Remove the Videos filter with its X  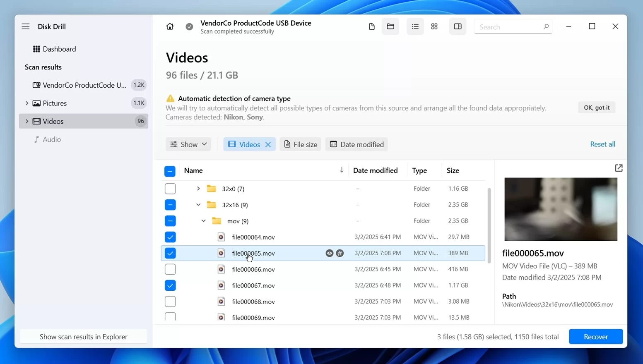268,144
